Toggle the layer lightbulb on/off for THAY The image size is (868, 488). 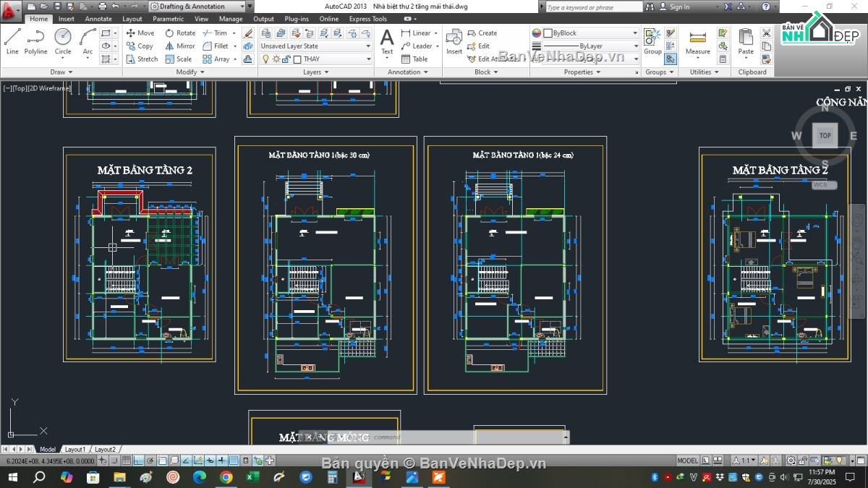pyautogui.click(x=265, y=59)
